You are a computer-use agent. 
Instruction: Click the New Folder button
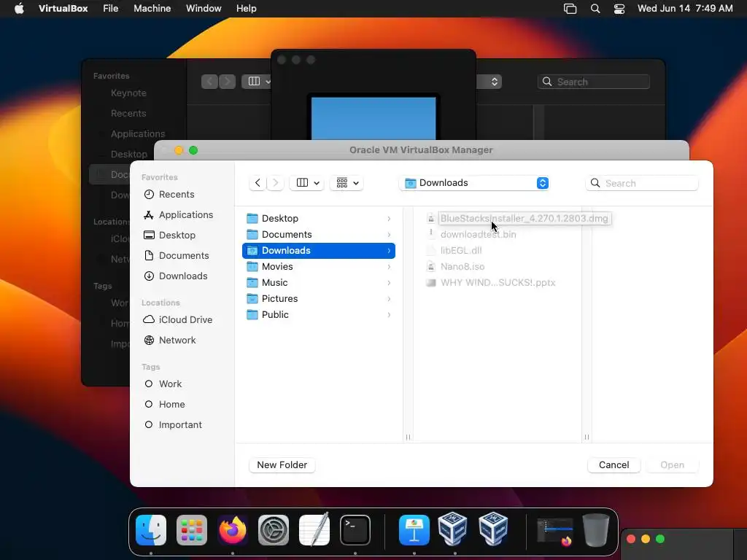pos(282,465)
